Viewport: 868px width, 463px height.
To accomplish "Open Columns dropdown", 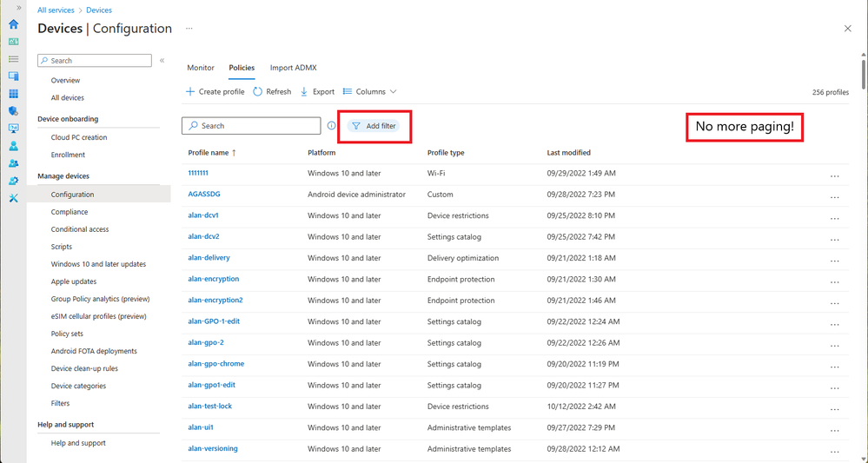I will tap(370, 92).
